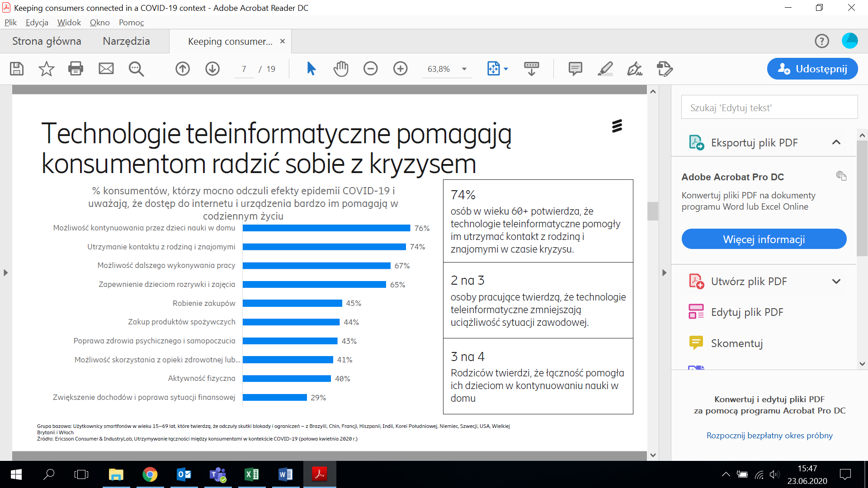Viewport: 868px width, 488px height.
Task: Collapse Eksportuj plik PDF section
Action: 836,142
